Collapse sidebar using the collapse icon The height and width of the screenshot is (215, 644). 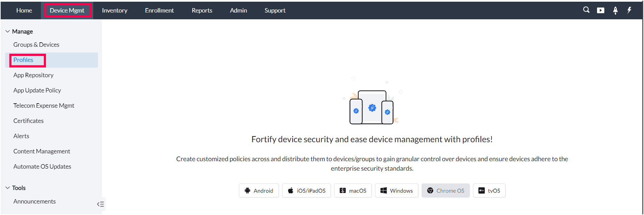(x=100, y=204)
